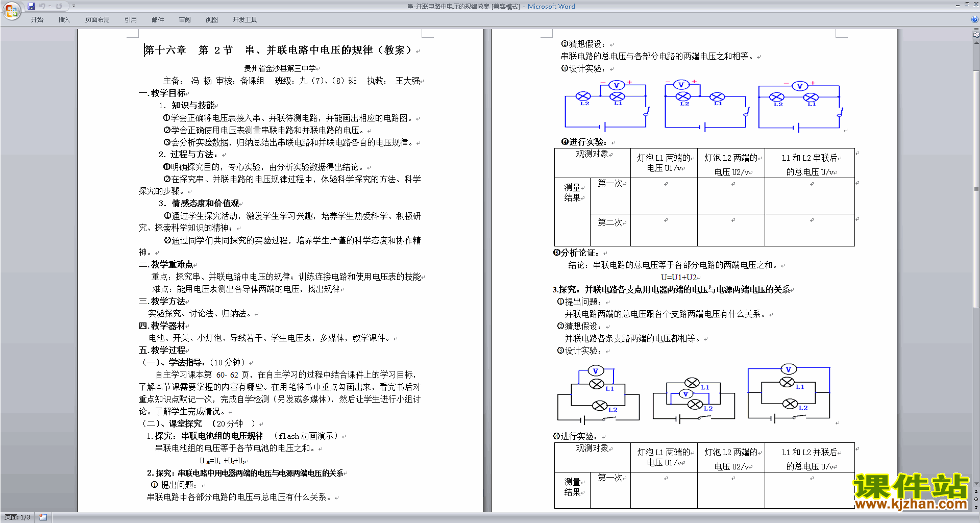Image resolution: width=980 pixels, height=523 pixels.
Task: Open the 开发工具 ribbon tab
Action: point(245,20)
